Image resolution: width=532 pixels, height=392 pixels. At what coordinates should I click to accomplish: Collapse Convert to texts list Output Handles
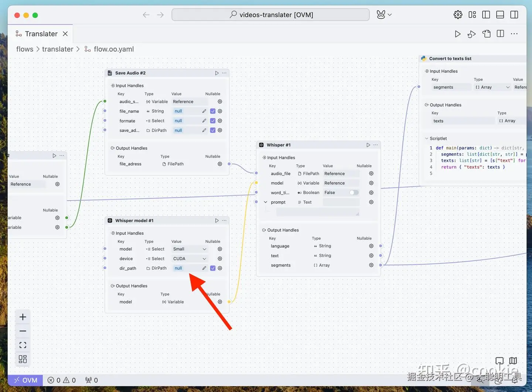coord(427,105)
